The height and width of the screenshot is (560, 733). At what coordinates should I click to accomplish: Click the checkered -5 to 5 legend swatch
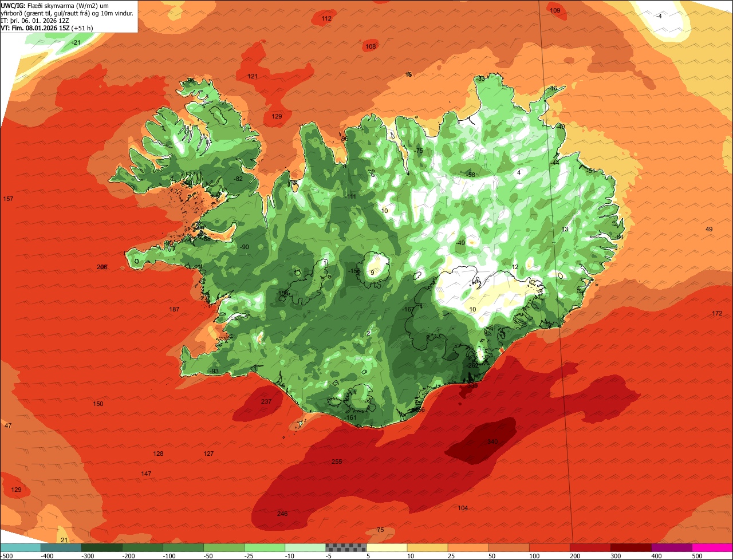[346, 547]
